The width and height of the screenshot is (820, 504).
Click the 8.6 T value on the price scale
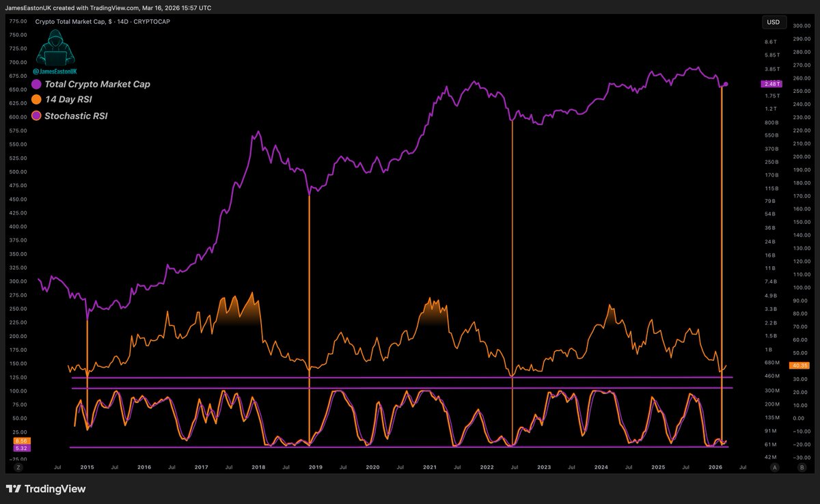point(772,42)
